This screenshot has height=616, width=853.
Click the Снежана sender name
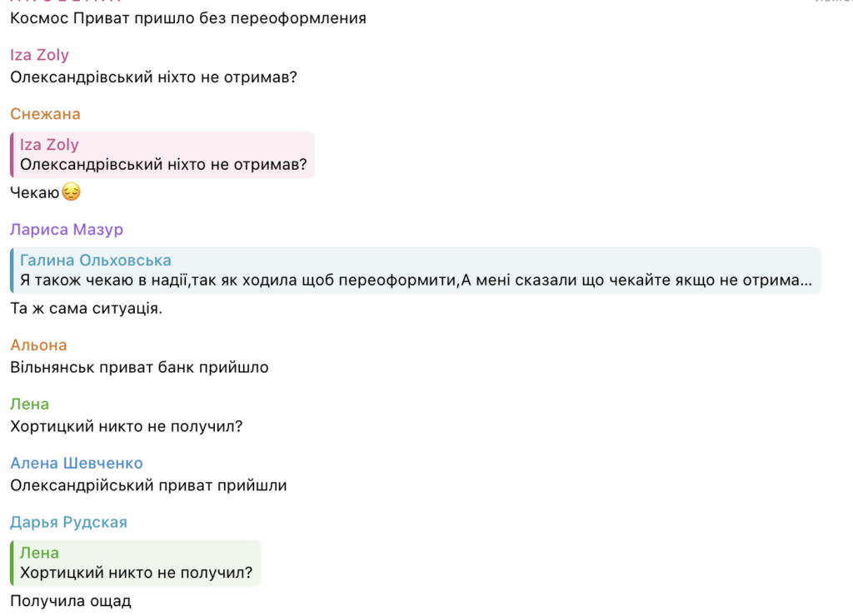pyautogui.click(x=45, y=114)
